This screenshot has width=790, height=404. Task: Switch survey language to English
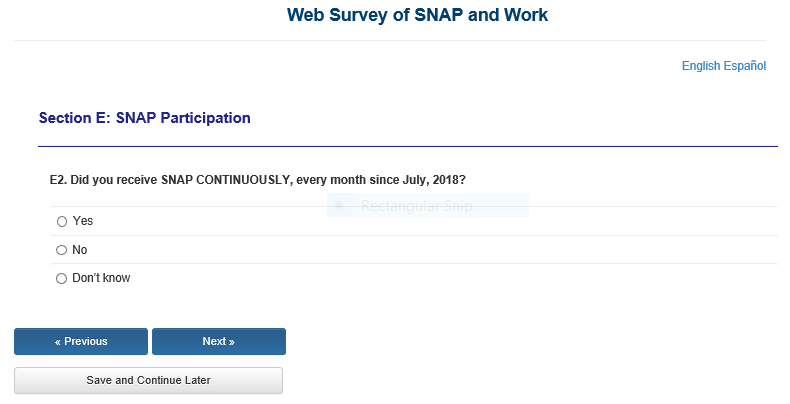[x=701, y=66]
